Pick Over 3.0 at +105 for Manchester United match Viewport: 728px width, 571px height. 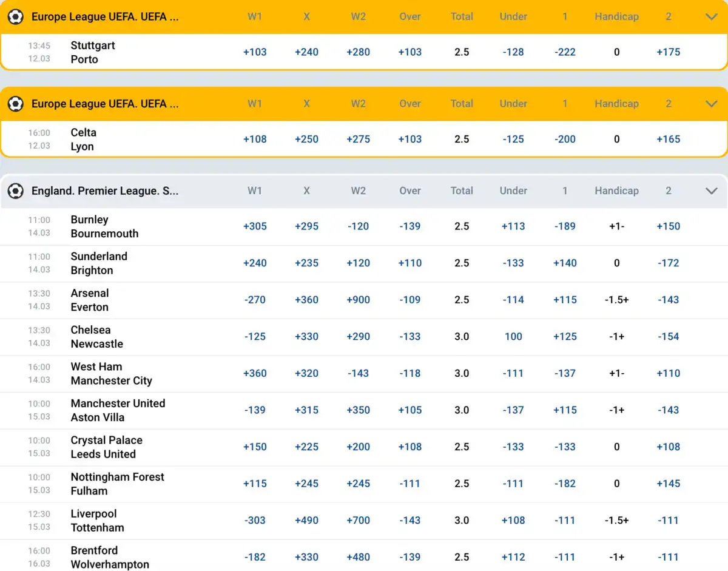[410, 410]
